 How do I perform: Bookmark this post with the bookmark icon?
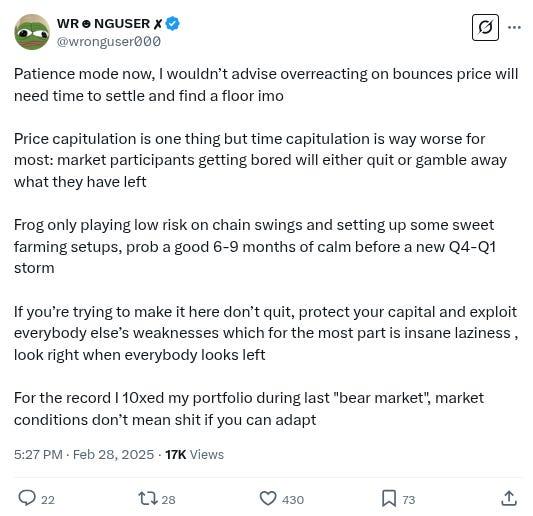pos(389,498)
